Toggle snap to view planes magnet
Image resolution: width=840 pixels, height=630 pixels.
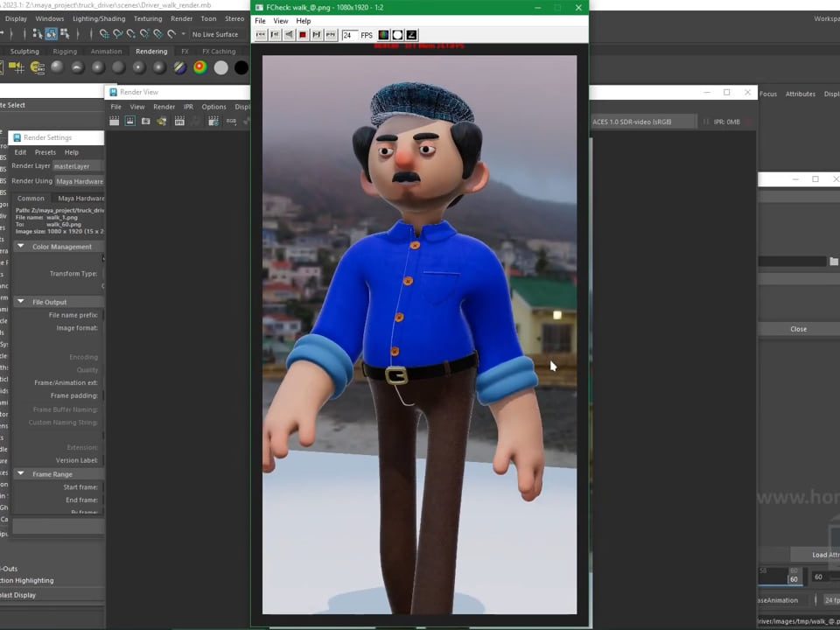pos(157,34)
